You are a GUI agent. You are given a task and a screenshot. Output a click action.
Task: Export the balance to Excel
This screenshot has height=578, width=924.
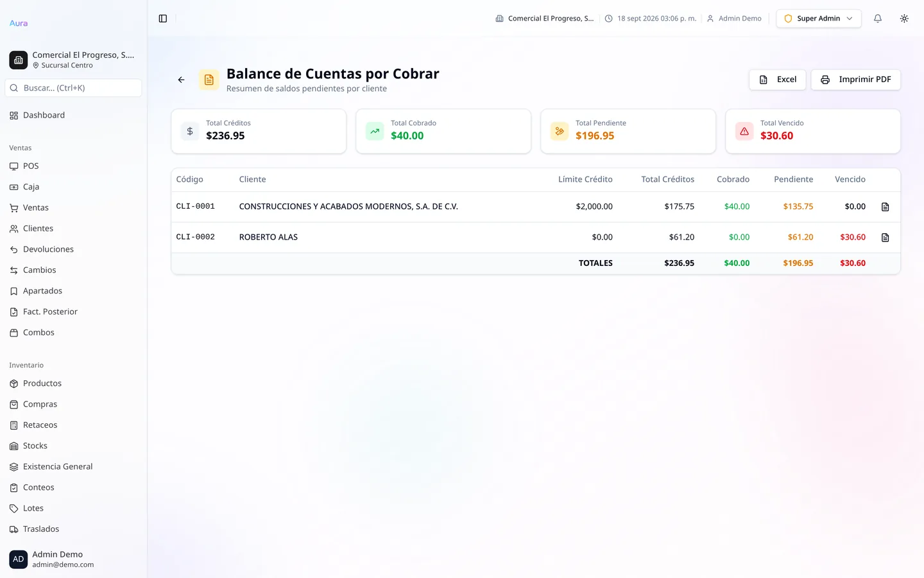pyautogui.click(x=778, y=80)
